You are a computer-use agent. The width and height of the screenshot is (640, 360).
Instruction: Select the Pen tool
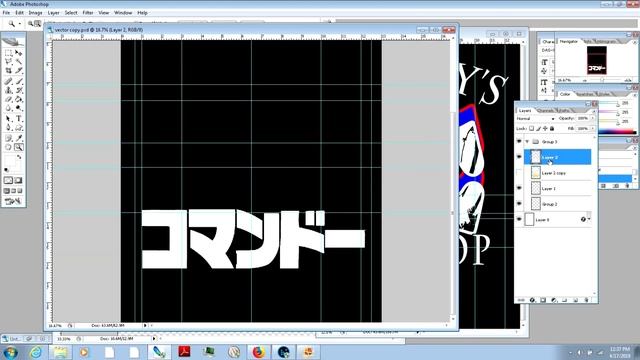click(8, 128)
